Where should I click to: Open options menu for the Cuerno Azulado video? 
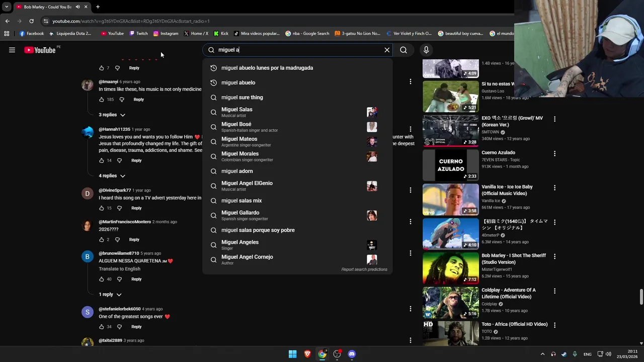[554, 153]
